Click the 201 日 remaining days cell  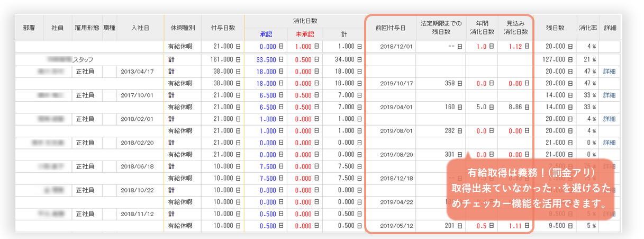(453, 226)
